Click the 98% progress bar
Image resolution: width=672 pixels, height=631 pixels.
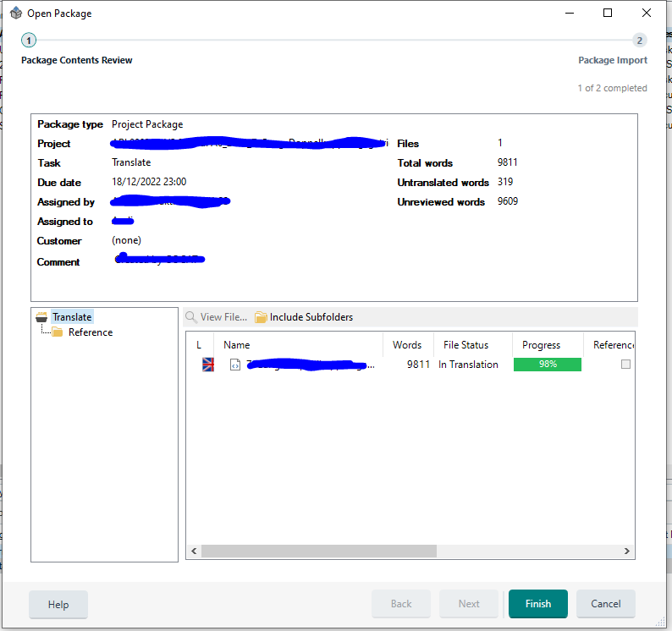pos(548,364)
